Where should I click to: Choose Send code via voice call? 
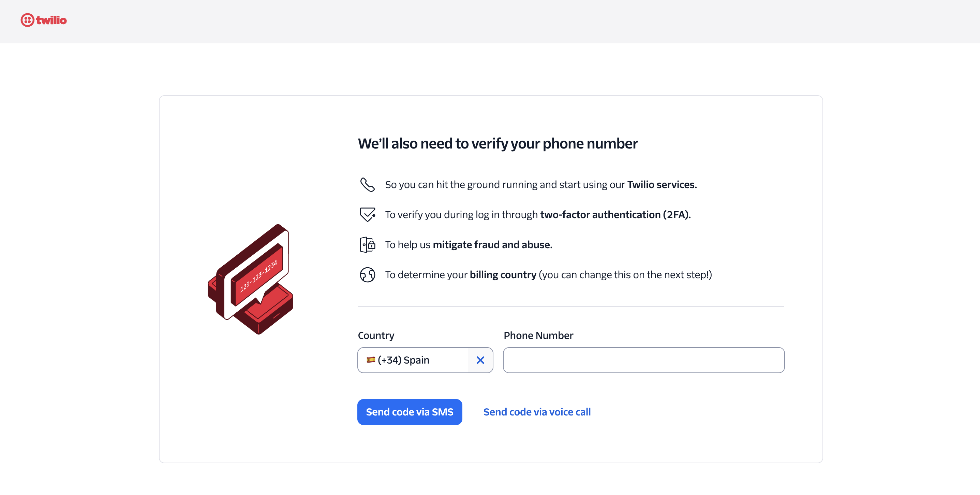click(x=537, y=412)
